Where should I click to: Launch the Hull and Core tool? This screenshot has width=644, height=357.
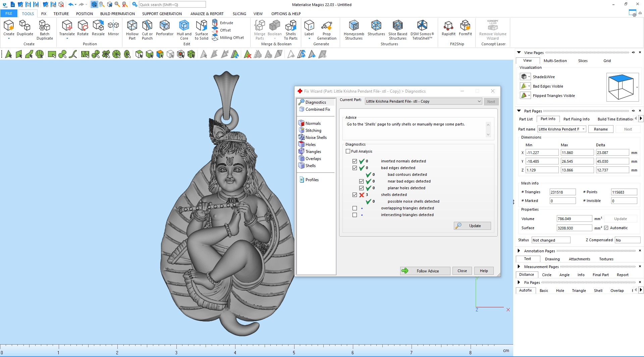pyautogui.click(x=184, y=30)
